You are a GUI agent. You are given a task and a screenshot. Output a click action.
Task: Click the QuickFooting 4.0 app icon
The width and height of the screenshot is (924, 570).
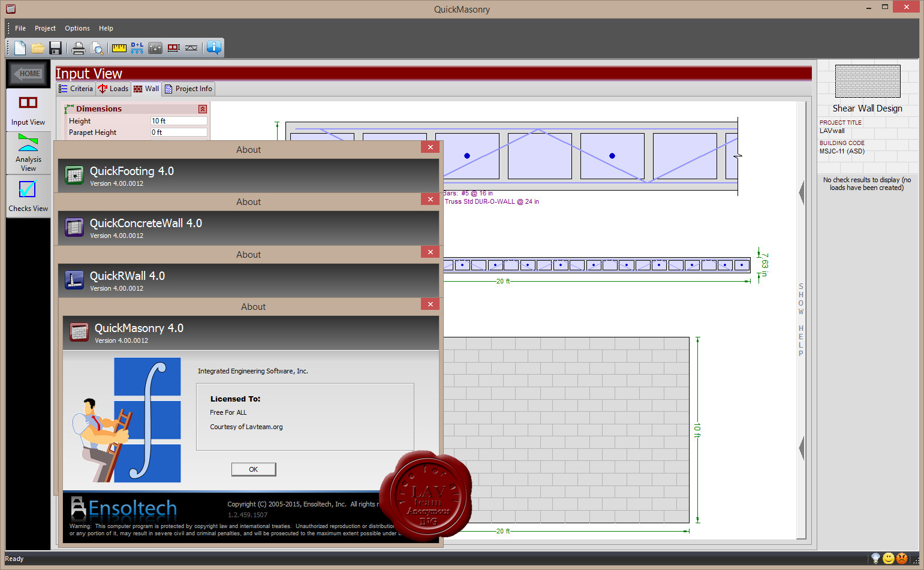(74, 176)
